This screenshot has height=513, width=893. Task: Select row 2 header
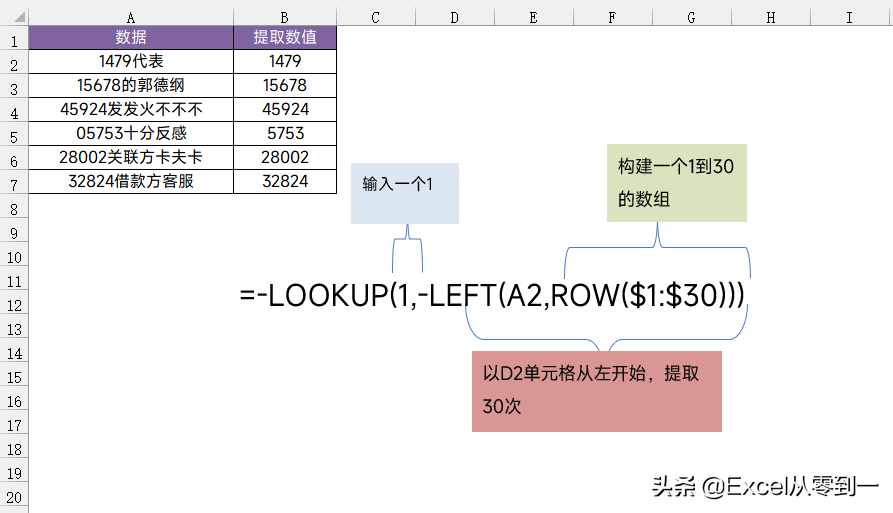point(14,62)
